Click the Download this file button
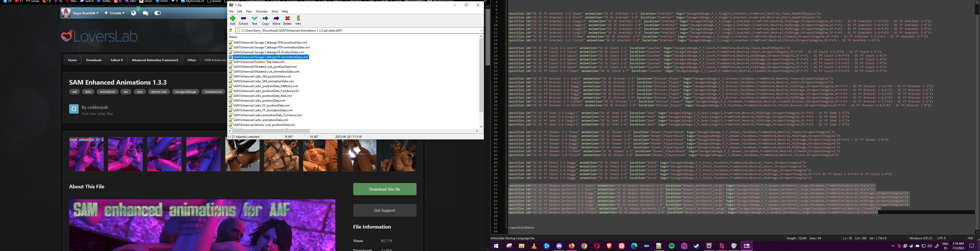Viewport: 980px width, 251px height. pyautogui.click(x=385, y=189)
